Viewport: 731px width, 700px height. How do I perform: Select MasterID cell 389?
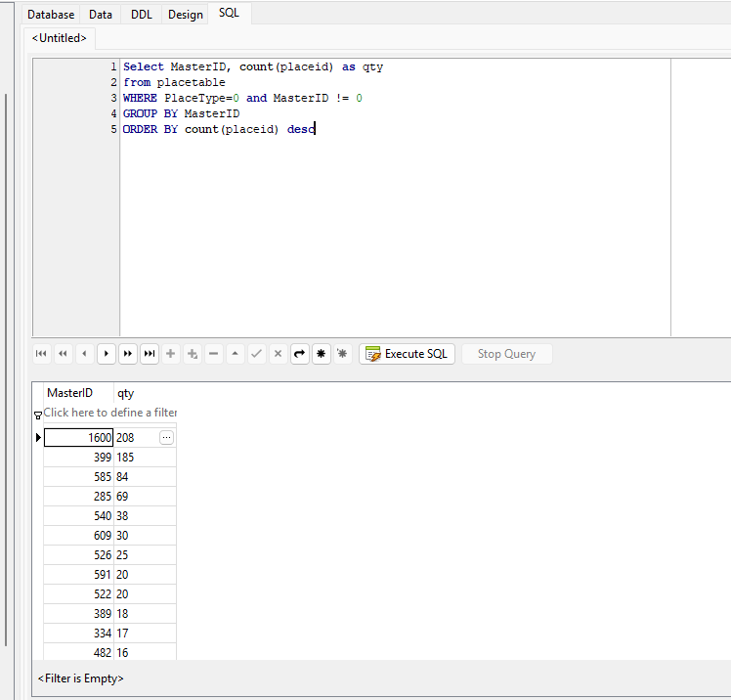tap(78, 614)
